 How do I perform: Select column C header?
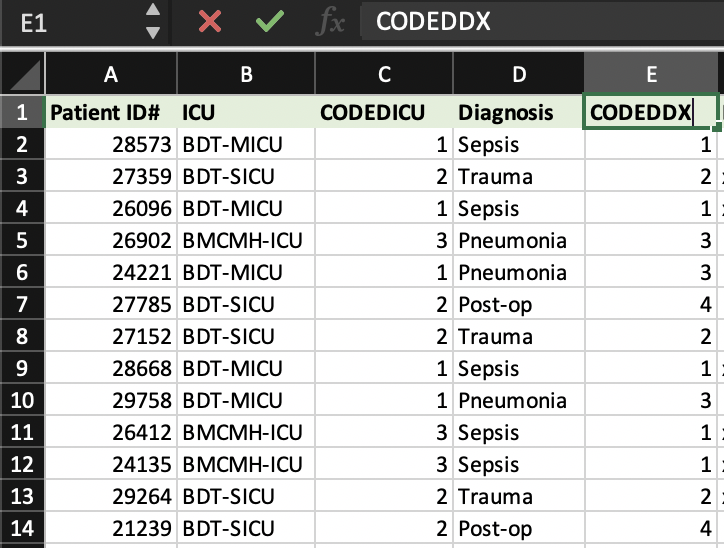pyautogui.click(x=384, y=74)
